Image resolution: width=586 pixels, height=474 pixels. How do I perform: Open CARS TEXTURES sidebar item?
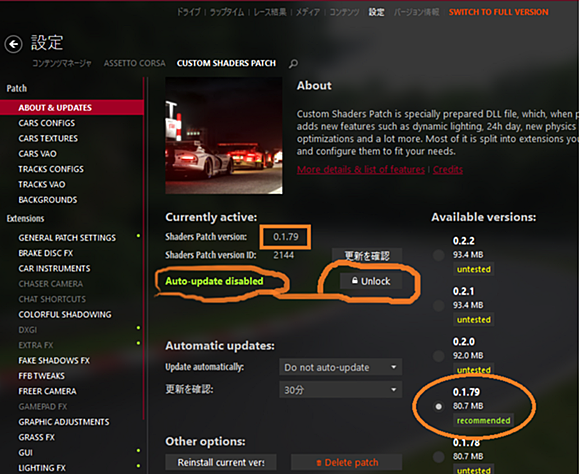point(48,139)
